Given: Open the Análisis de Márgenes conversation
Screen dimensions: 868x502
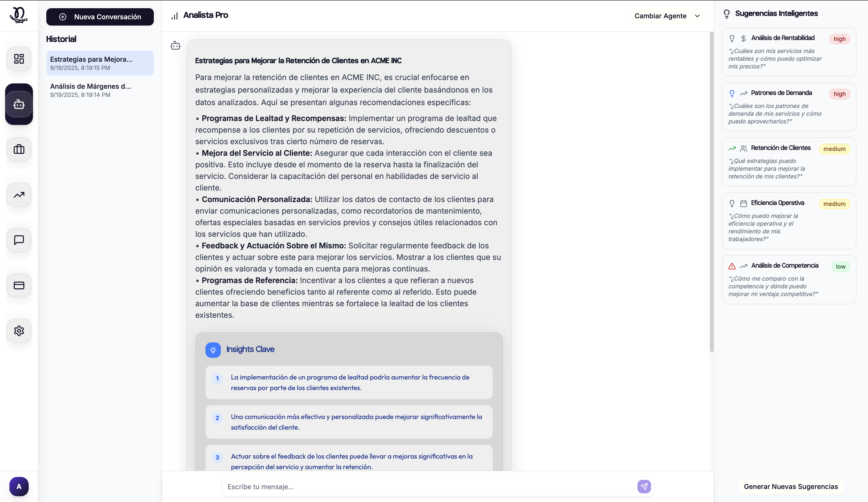Looking at the screenshot, I should [x=100, y=90].
